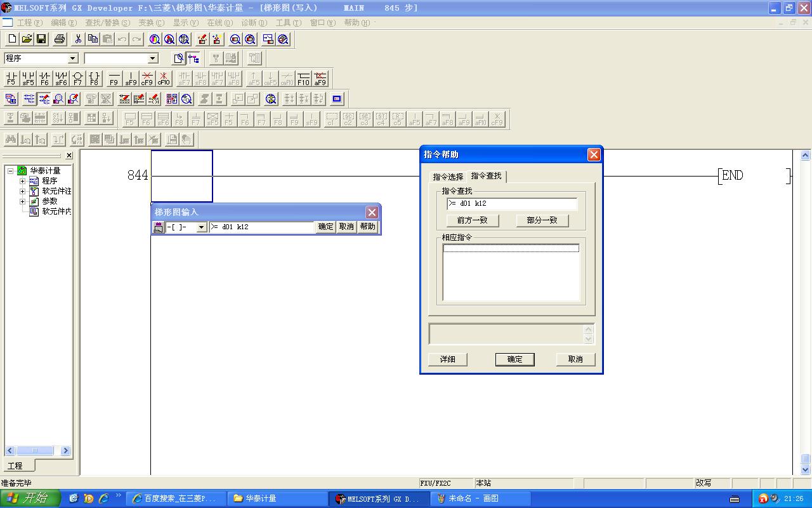Click the project panel horizontal scrollbar
The height and width of the screenshot is (508, 812).
(x=37, y=450)
